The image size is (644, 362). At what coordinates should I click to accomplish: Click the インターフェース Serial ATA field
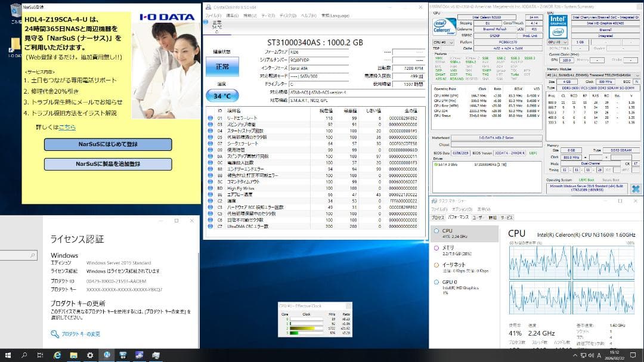(x=319, y=68)
